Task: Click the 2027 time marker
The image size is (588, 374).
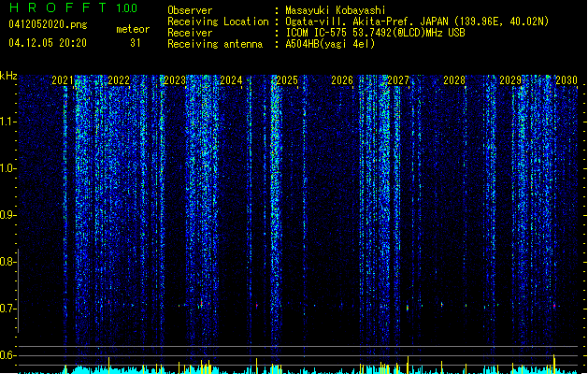Action: tap(398, 80)
